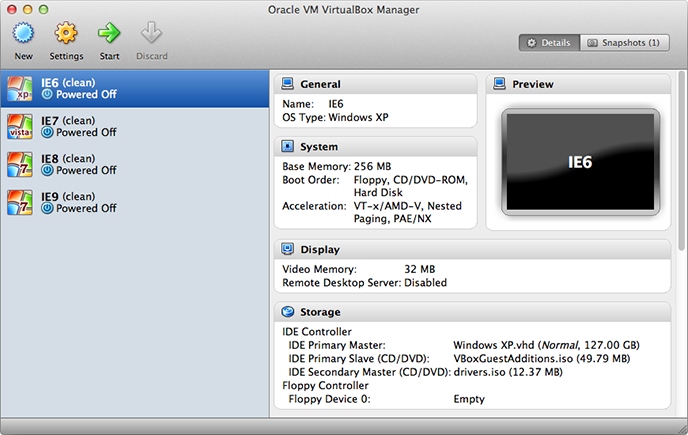Click the 'VBoxGuestAdditions.iso' entry
The height and width of the screenshot is (435, 688).
(x=541, y=359)
